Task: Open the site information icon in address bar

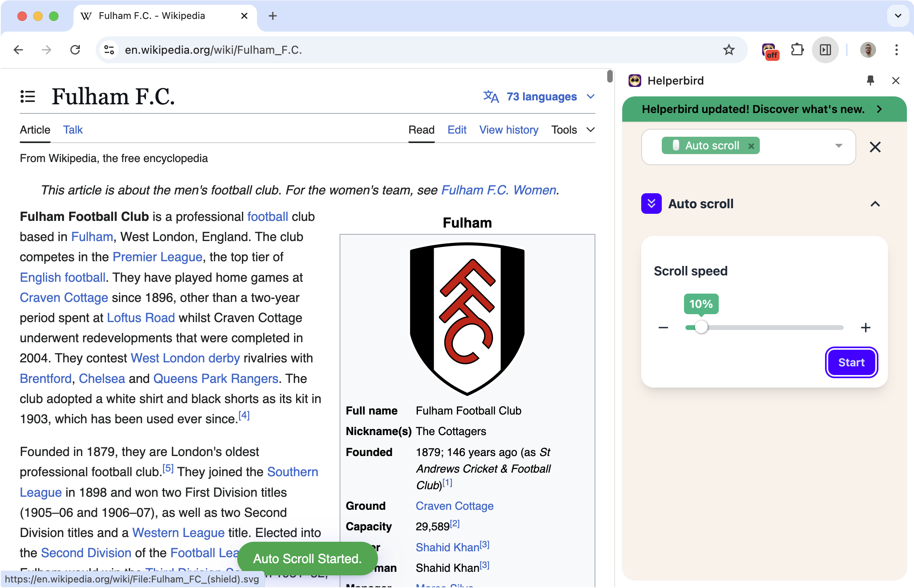Action: pos(109,50)
